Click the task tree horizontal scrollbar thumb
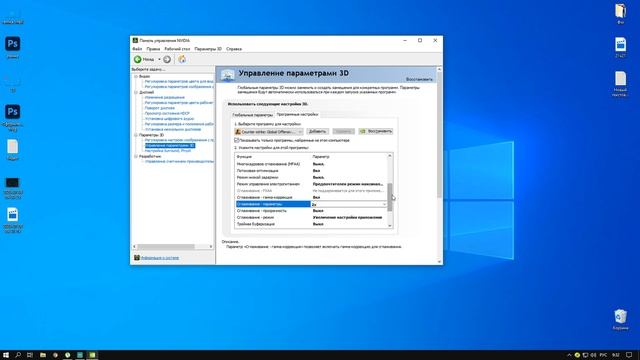Image resolution: width=640 pixels, height=360 pixels. [166, 247]
